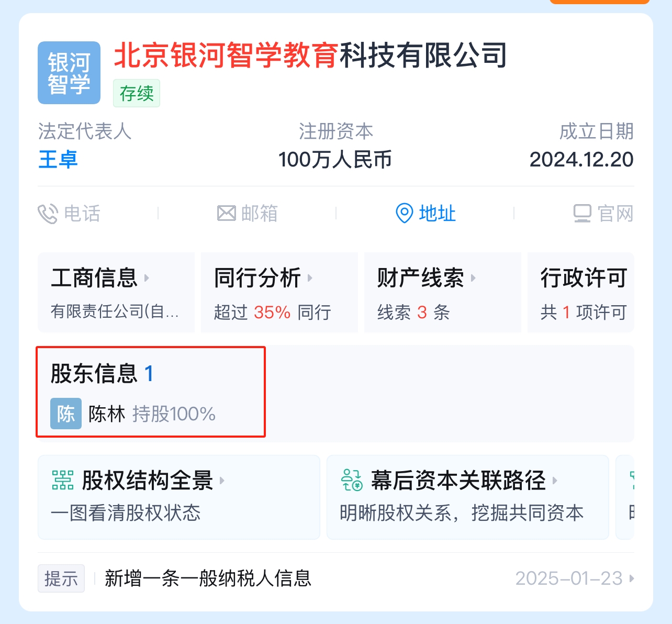The image size is (672, 624).
Task: Open shareholder 陈林 profile
Action: click(x=107, y=414)
